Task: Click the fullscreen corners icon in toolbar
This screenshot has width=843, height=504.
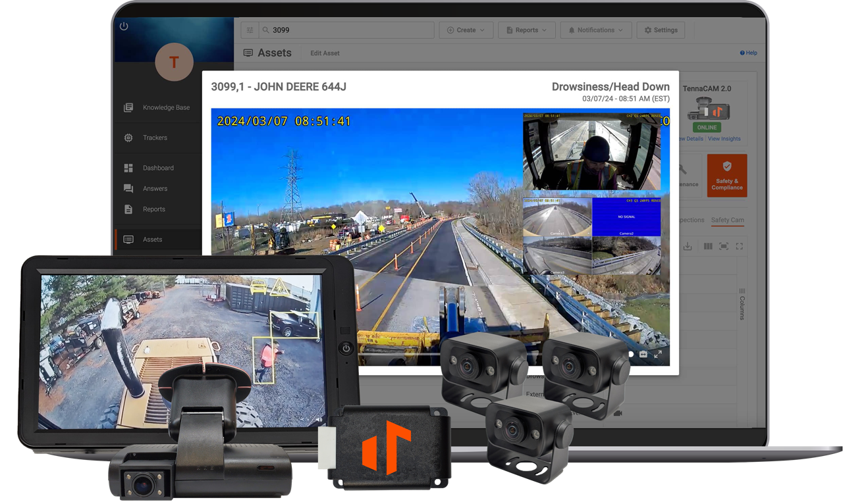Action: pos(739,246)
